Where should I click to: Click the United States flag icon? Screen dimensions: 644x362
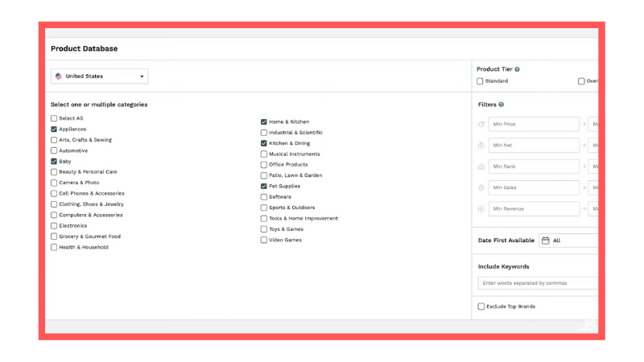coord(59,76)
